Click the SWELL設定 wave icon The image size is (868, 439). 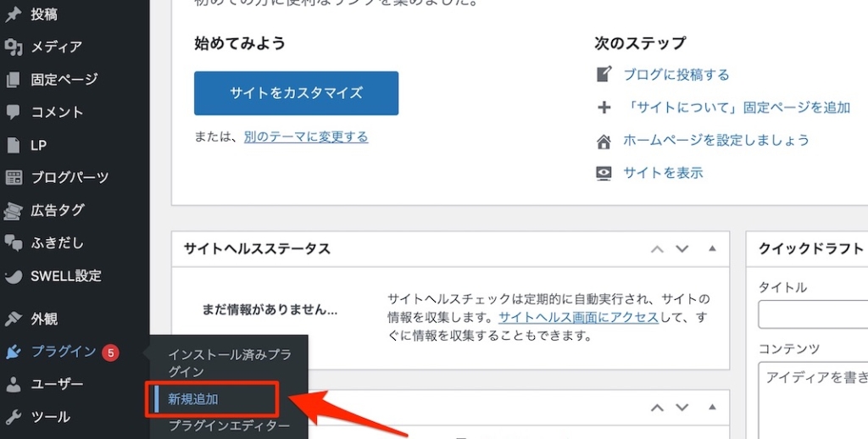(x=14, y=275)
